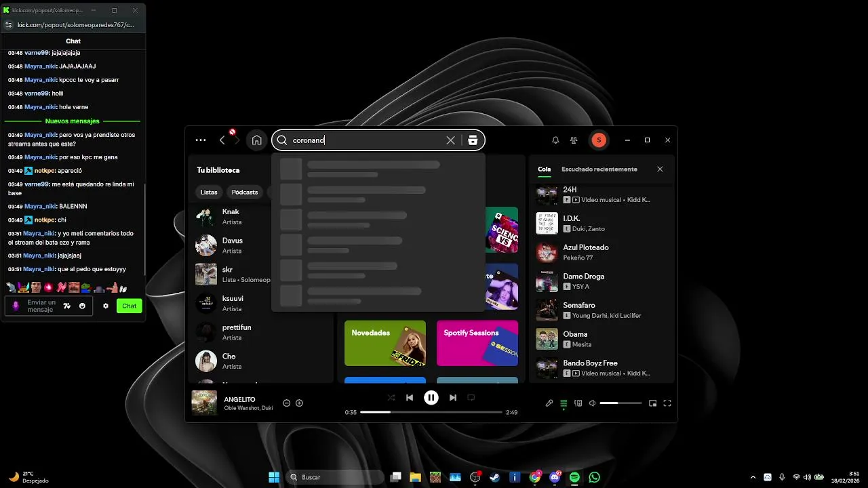The height and width of the screenshot is (488, 868).
Task: Open Kick chat settings gear
Action: [x=106, y=306]
